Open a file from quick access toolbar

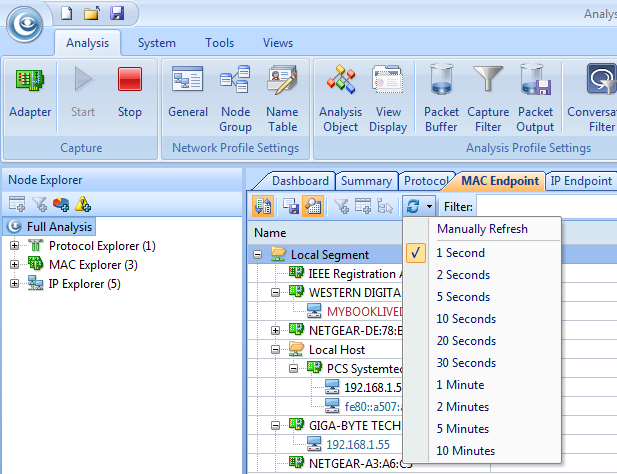coord(91,13)
